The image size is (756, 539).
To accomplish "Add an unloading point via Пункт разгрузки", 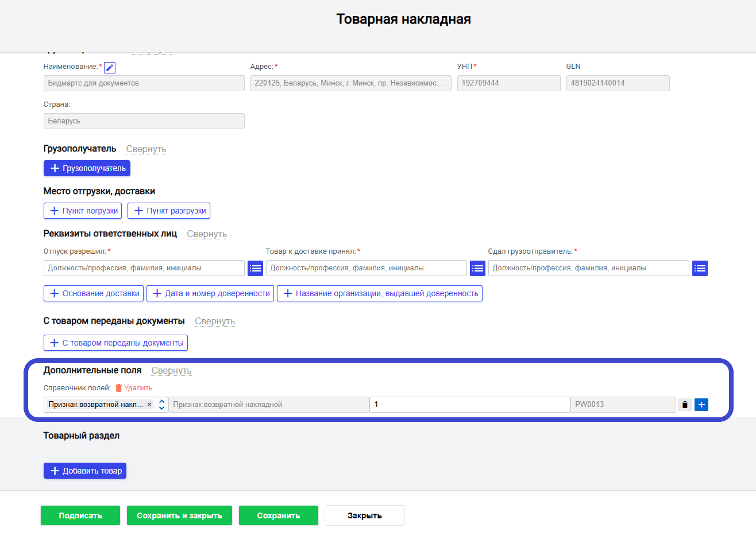I will pyautogui.click(x=168, y=211).
